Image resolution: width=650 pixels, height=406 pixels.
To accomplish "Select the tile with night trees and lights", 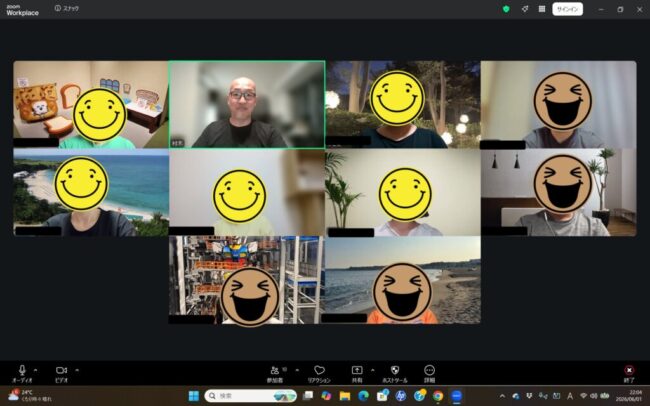I will 403,105.
